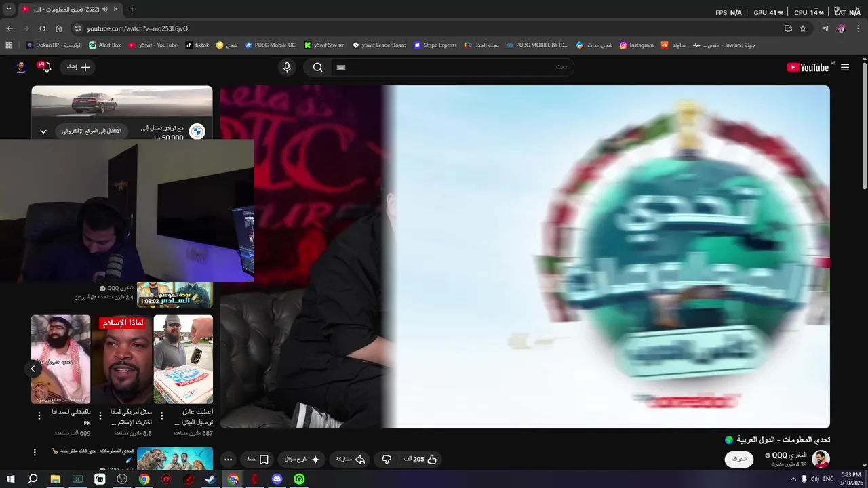Open options for predators animals video
Image resolution: width=868 pixels, height=488 pixels.
35,452
